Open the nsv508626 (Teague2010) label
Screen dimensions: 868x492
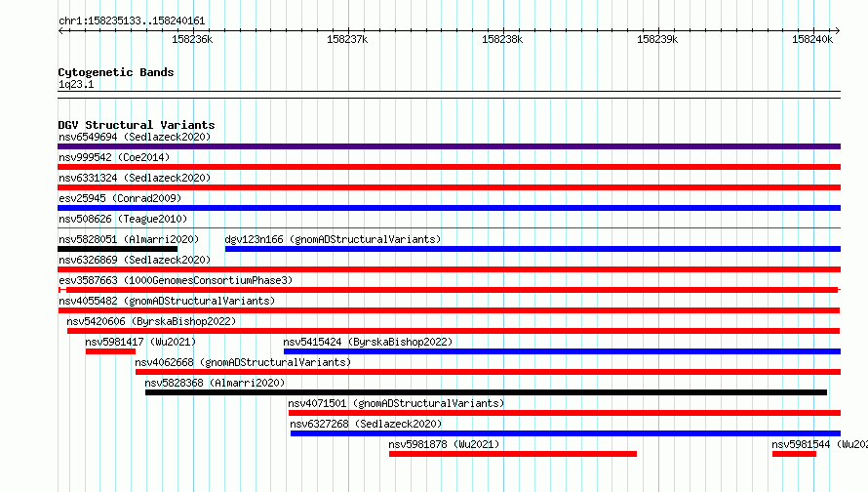123,219
